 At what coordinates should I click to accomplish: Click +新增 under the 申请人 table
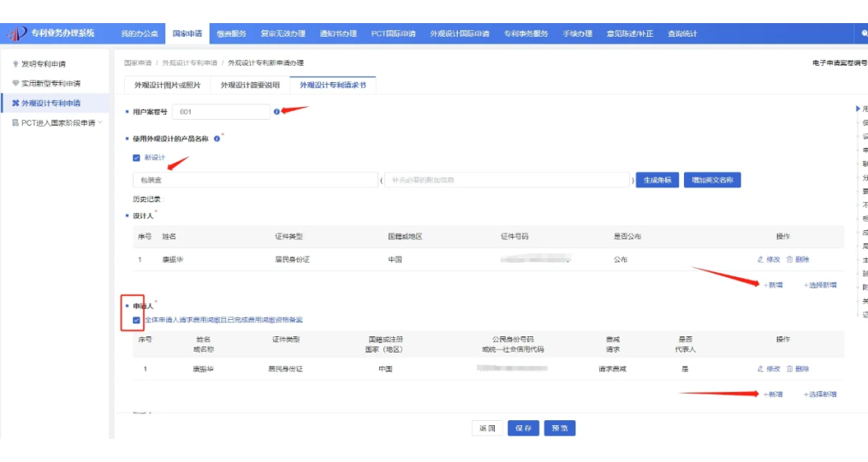(x=773, y=394)
